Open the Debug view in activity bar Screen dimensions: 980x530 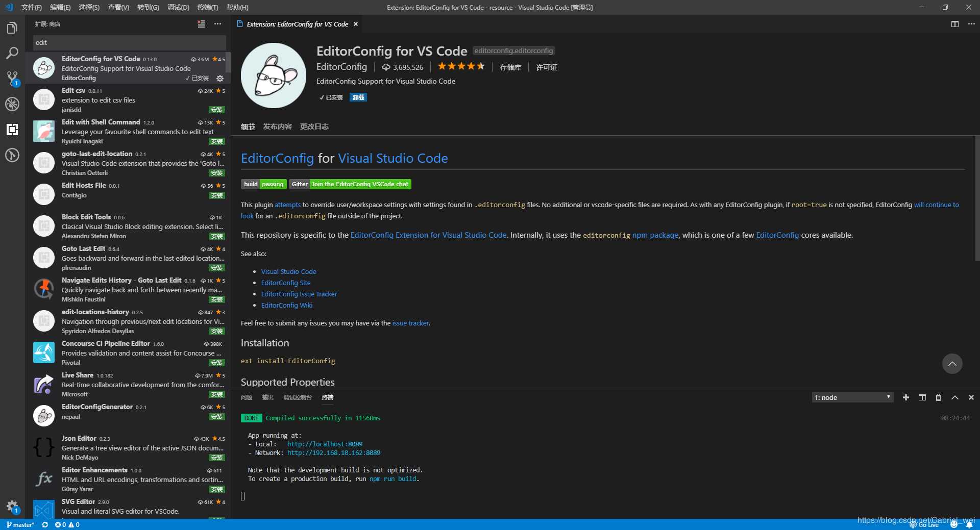click(12, 104)
